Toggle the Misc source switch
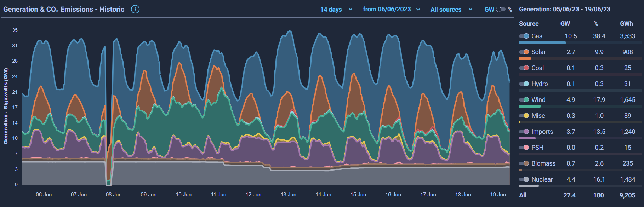 point(524,116)
